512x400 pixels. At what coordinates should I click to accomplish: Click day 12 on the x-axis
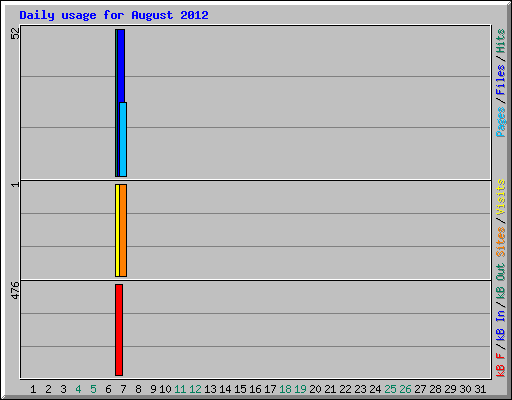(195, 389)
